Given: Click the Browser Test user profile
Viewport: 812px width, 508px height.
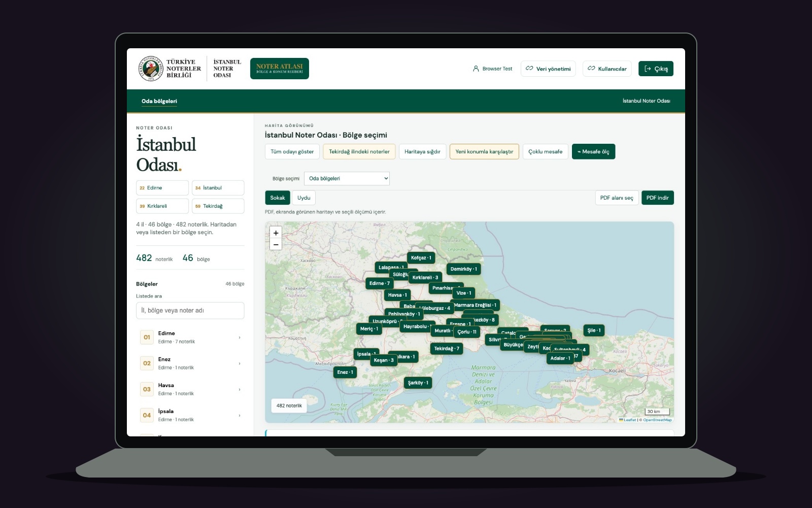Looking at the screenshot, I should click(492, 69).
